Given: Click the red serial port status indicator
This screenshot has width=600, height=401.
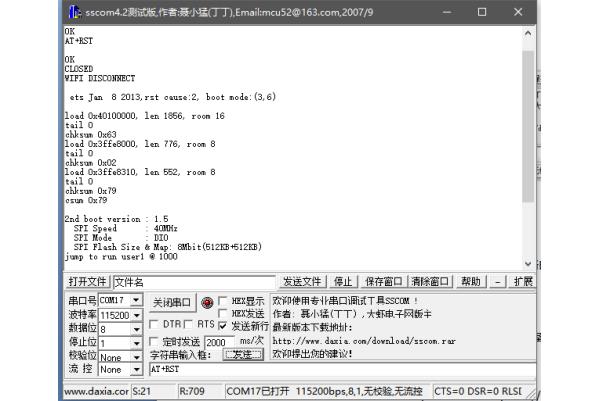Looking at the screenshot, I should [x=207, y=302].
